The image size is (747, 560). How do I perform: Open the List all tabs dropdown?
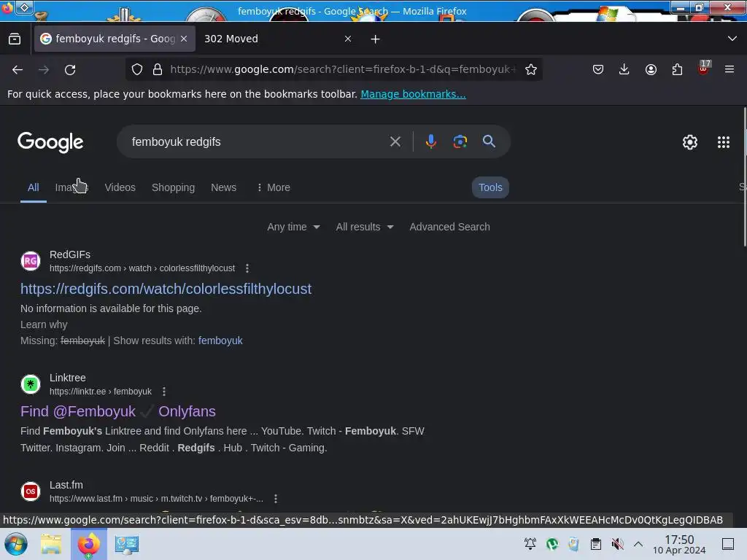(732, 39)
